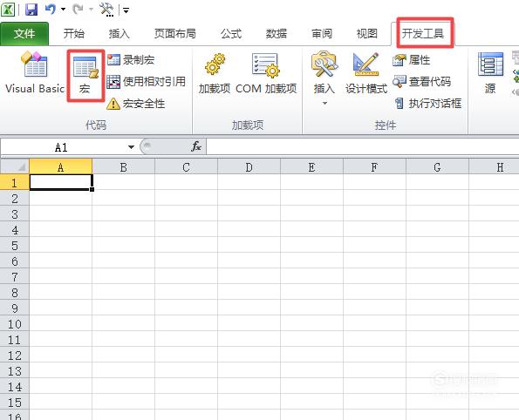This screenshot has width=519, height=420.
Task: Select column E header
Action: pyautogui.click(x=311, y=166)
